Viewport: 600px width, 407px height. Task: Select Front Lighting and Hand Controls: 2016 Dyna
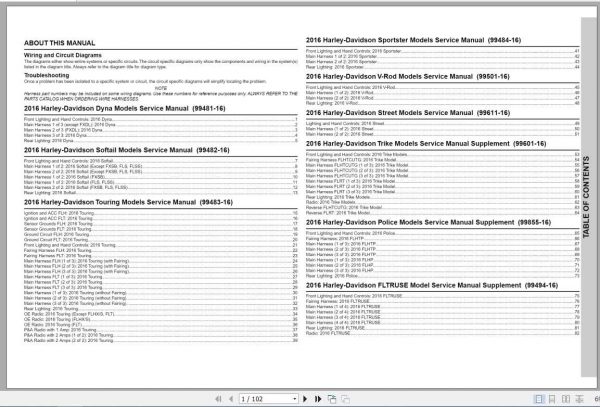coord(161,119)
